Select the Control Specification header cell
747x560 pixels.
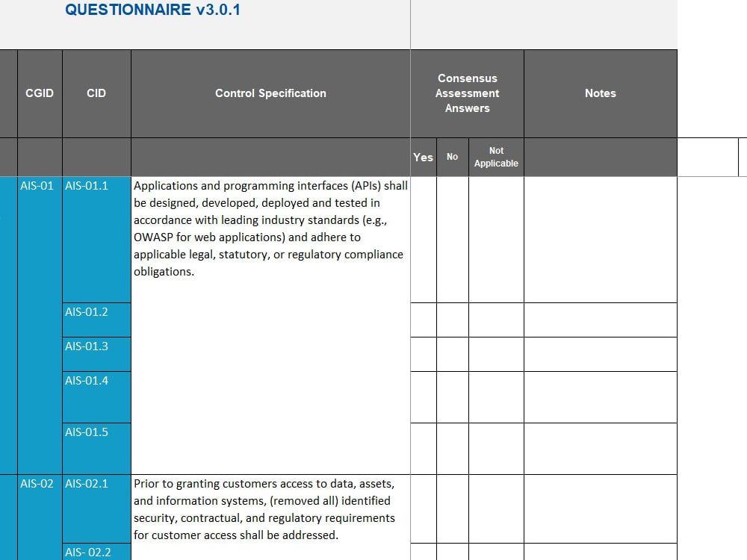(x=270, y=93)
